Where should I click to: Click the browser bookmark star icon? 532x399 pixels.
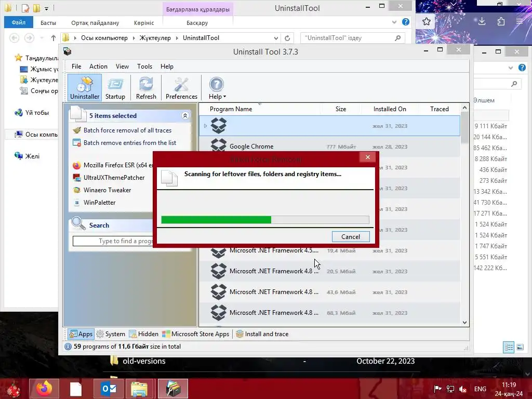tap(426, 22)
